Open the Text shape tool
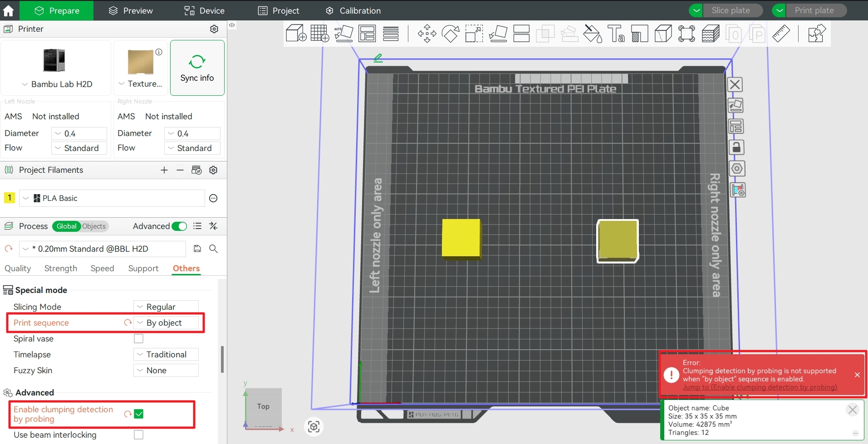868x444 pixels. (616, 34)
